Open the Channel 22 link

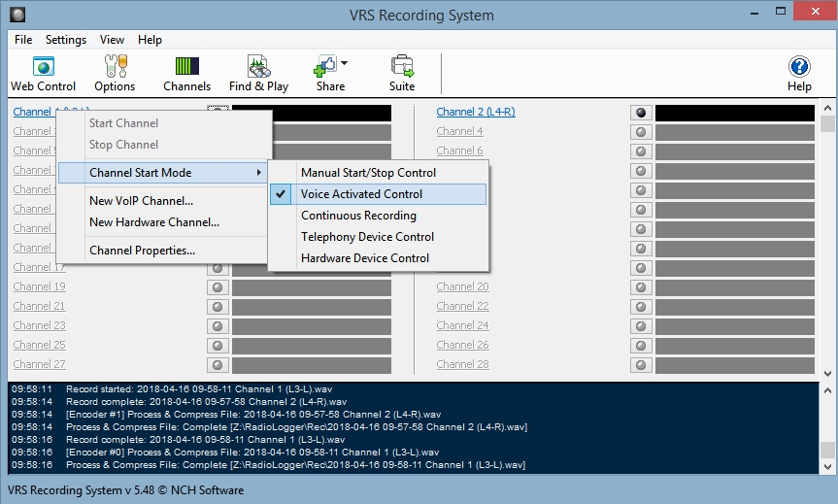[462, 306]
